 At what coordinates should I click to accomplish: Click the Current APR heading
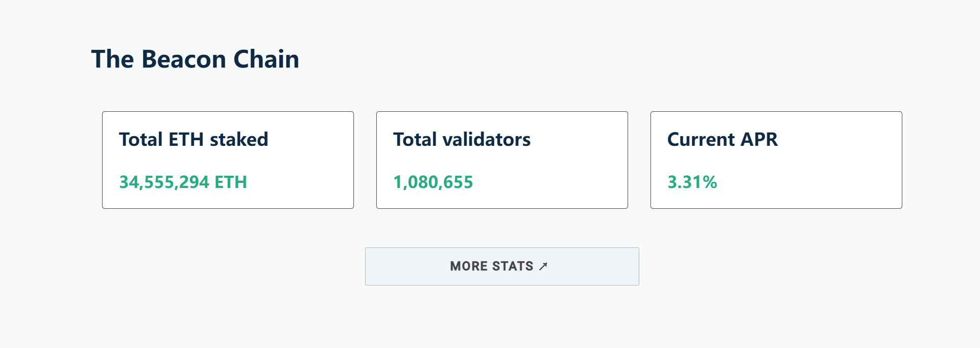click(723, 139)
